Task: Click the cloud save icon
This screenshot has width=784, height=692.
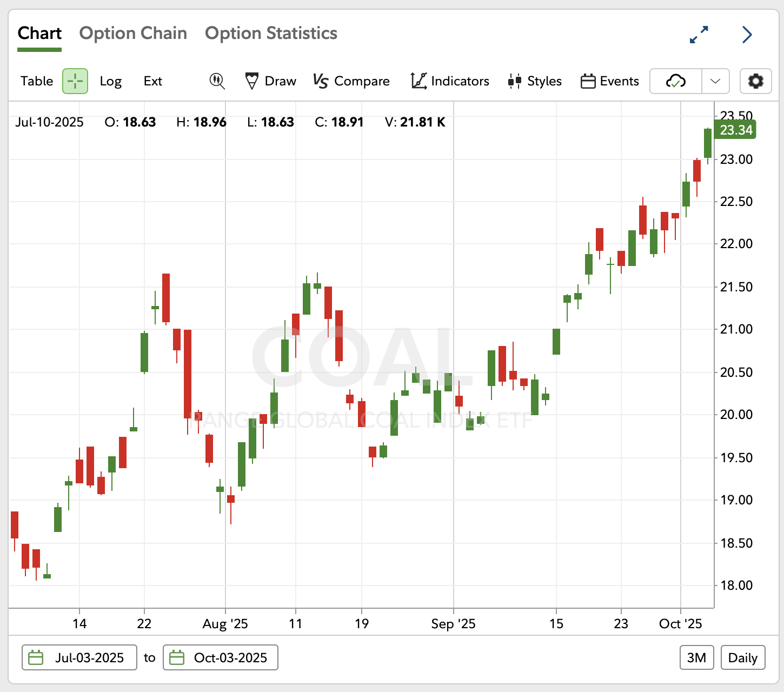Action: tap(676, 81)
